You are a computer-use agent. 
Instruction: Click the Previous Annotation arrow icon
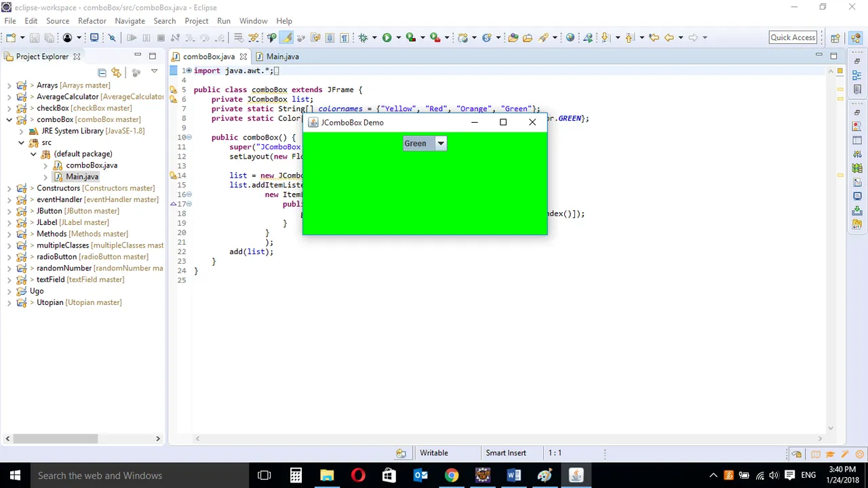[630, 38]
